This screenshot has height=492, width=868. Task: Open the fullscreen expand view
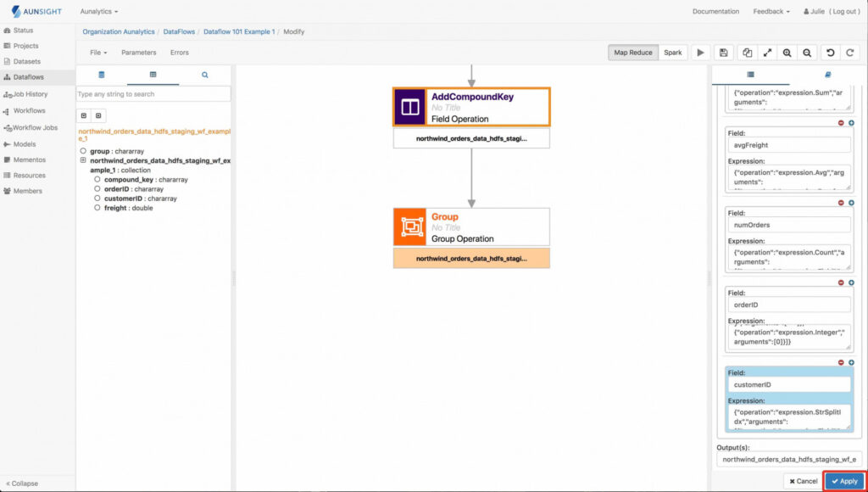coord(767,53)
